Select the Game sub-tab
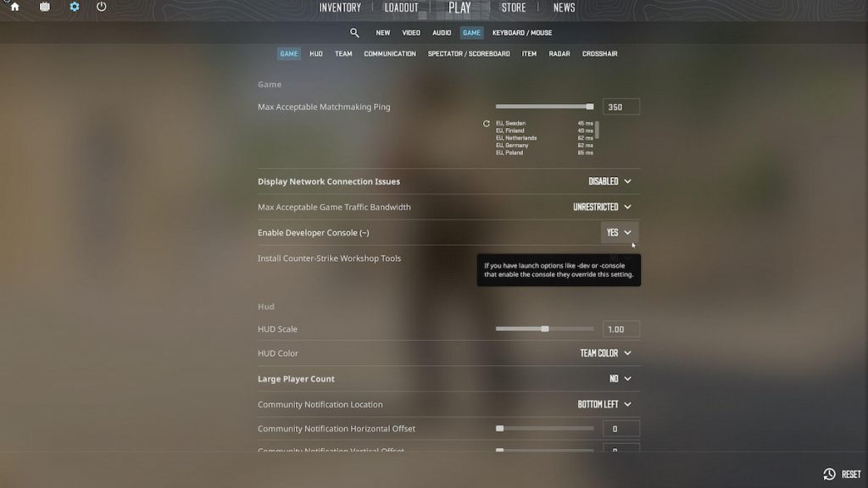This screenshot has height=488, width=868. [289, 53]
